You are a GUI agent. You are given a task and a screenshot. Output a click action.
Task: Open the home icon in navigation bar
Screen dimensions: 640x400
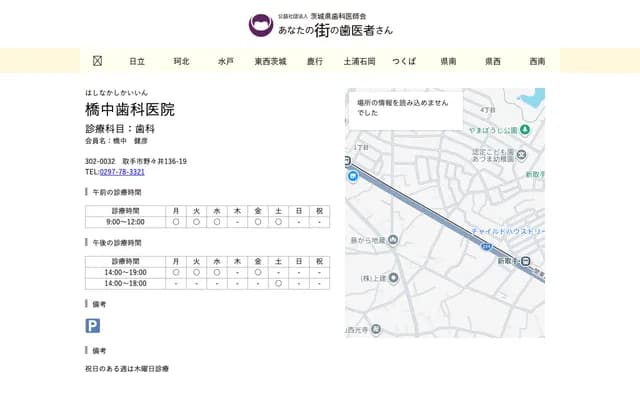click(97, 61)
